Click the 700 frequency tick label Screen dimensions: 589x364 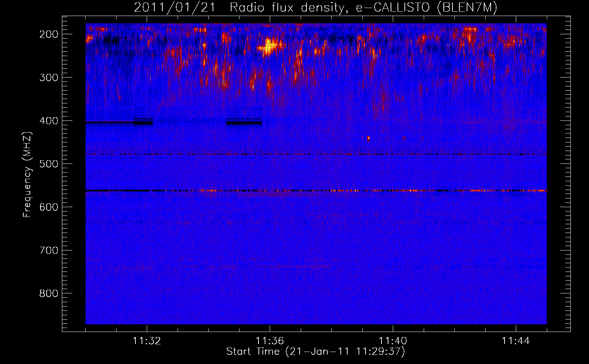49,250
